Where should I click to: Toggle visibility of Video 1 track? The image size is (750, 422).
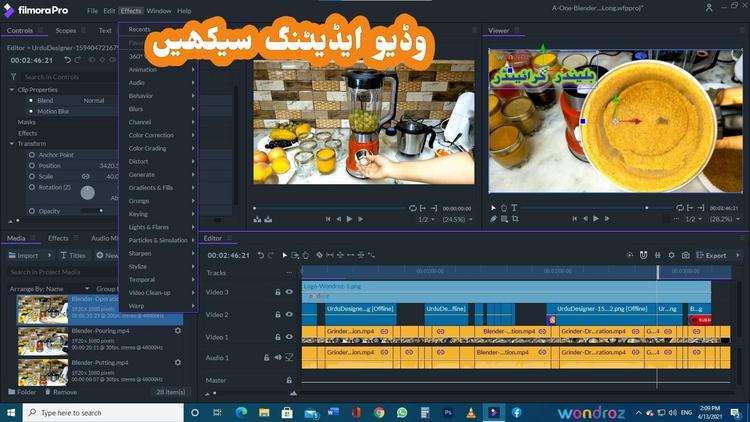coord(289,337)
